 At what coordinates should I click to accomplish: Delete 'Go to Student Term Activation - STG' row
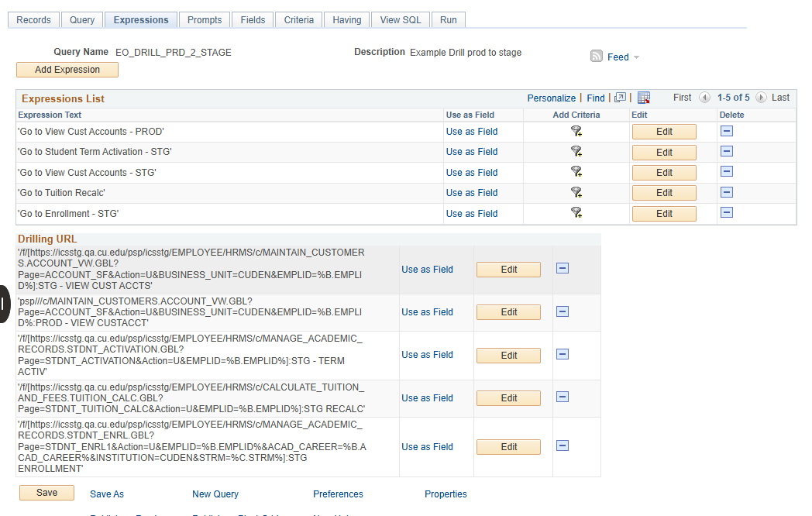pyautogui.click(x=727, y=152)
